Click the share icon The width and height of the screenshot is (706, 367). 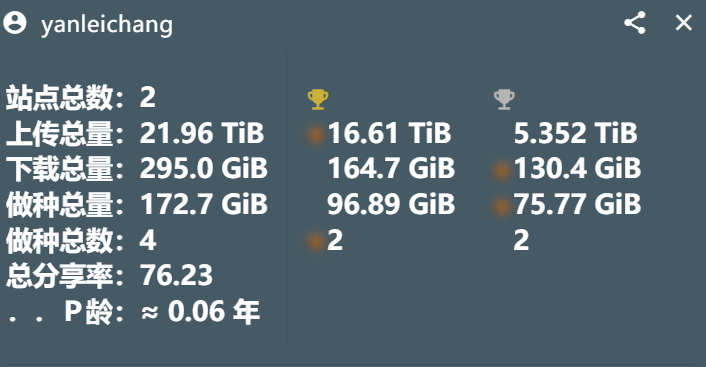tap(635, 23)
